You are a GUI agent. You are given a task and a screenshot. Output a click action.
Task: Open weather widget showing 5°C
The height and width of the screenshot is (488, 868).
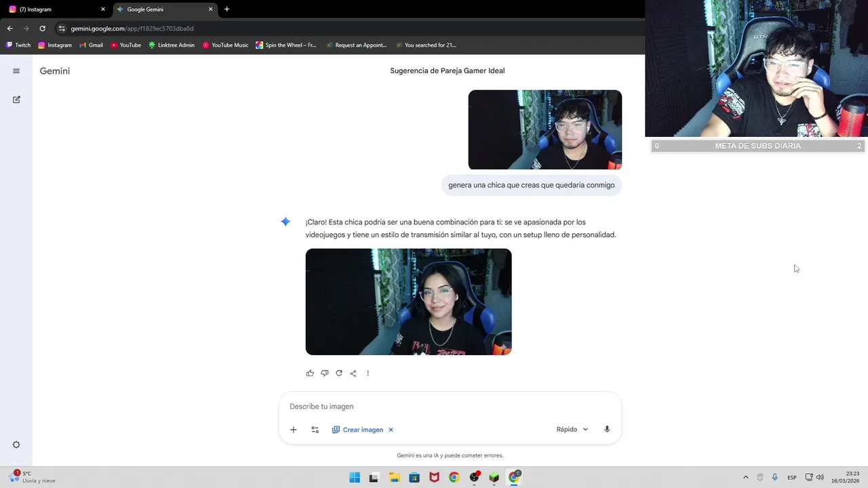point(32,477)
